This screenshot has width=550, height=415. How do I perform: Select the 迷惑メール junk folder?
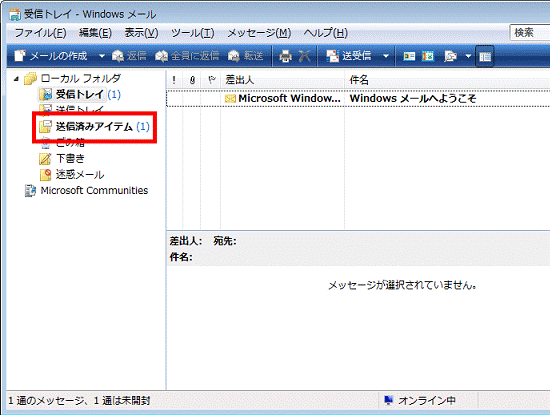72,174
